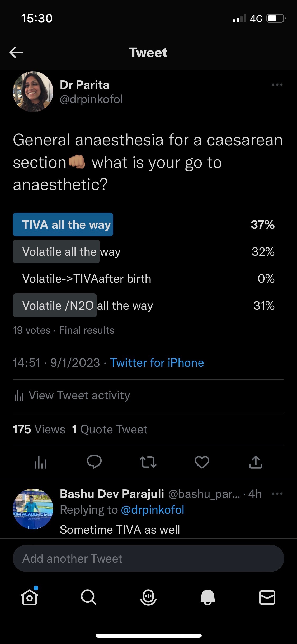297x644 pixels.
Task: Tap the back arrow to leave Tweet
Action: point(16,52)
